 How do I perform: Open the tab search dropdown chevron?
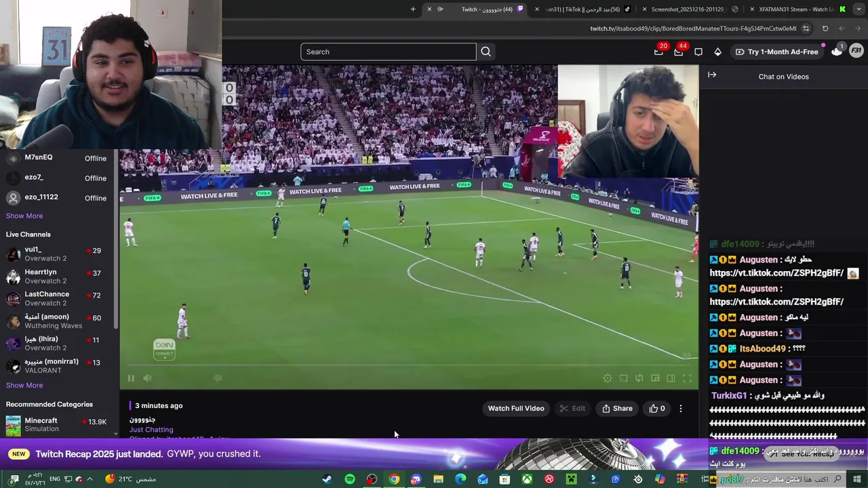pyautogui.click(x=860, y=9)
